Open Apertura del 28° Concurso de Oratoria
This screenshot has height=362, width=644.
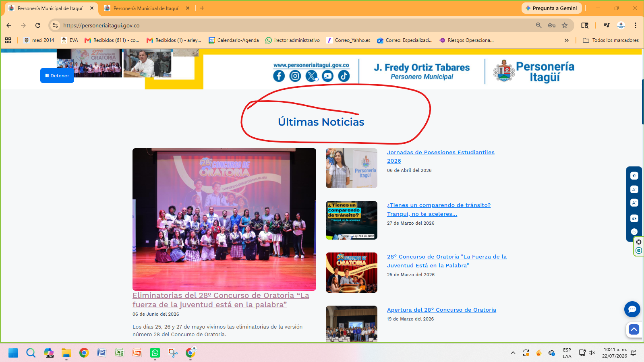point(441,310)
